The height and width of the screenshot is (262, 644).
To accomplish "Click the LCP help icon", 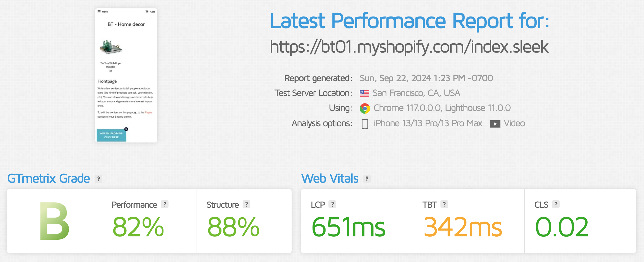I will 332,204.
